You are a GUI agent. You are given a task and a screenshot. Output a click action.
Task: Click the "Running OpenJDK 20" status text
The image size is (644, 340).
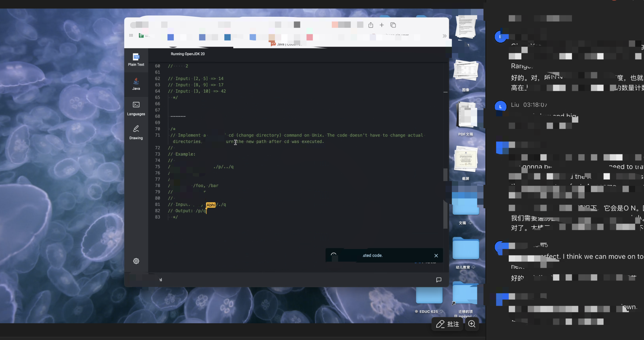[x=188, y=54]
